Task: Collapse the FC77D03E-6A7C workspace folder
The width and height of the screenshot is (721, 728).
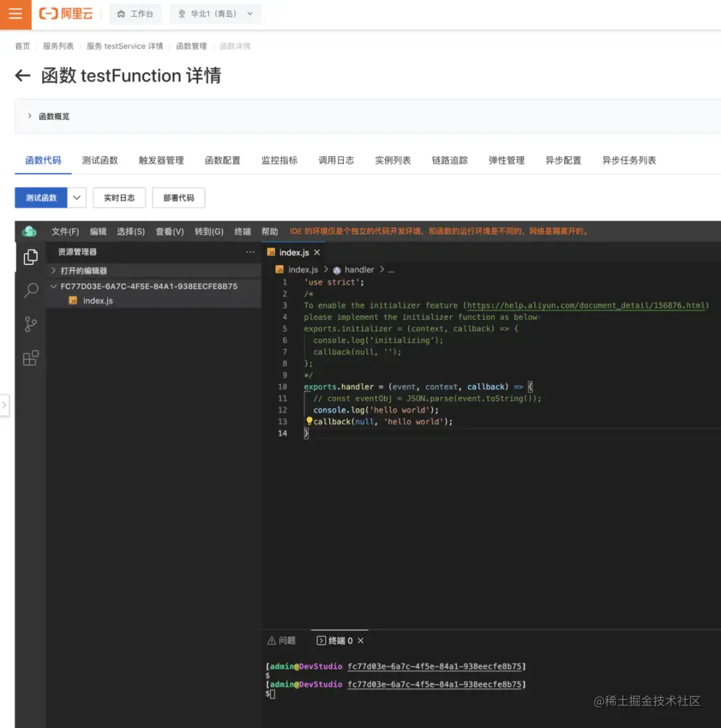Action: pyautogui.click(x=153, y=287)
